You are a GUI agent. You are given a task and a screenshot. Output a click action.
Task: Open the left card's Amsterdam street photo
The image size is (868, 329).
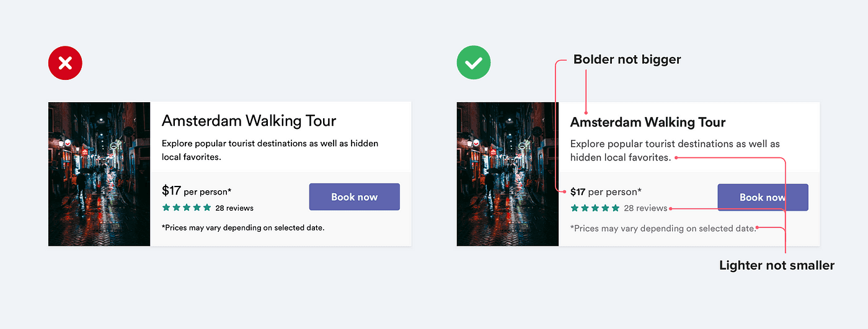[99, 174]
